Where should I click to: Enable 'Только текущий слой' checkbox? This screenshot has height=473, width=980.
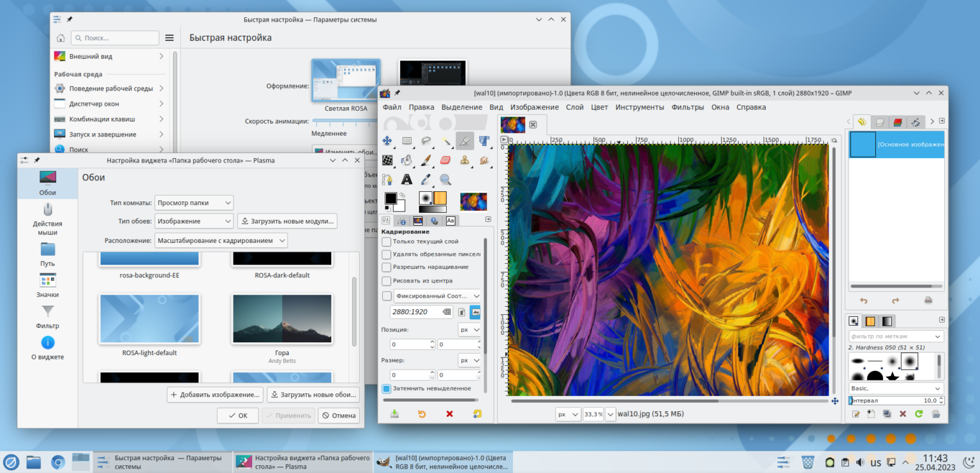point(387,242)
